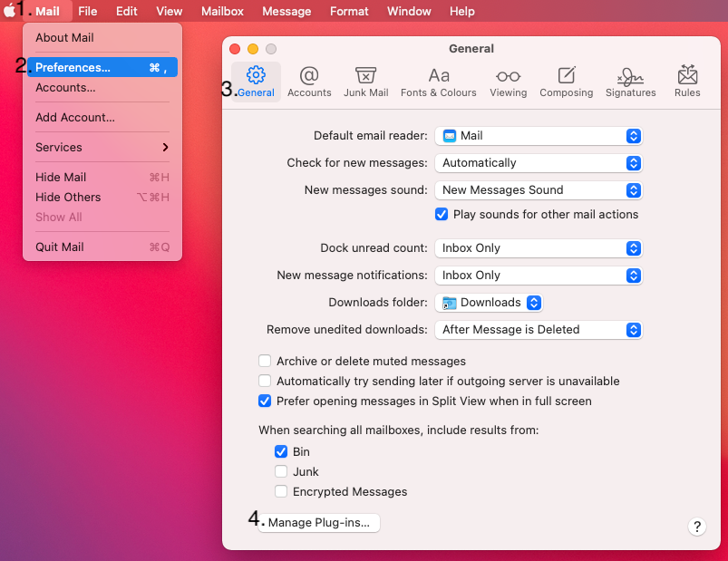Image resolution: width=728 pixels, height=561 pixels.
Task: Open the Composing preferences tab
Action: coord(566,82)
